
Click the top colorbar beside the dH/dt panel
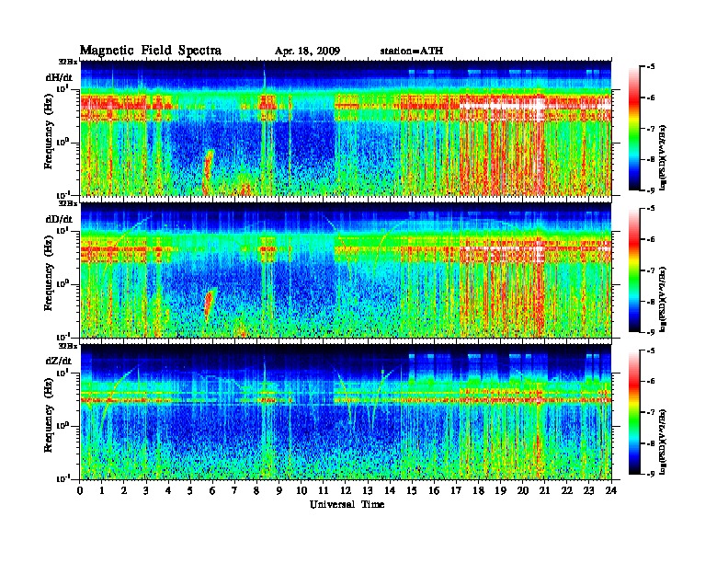tap(634, 129)
